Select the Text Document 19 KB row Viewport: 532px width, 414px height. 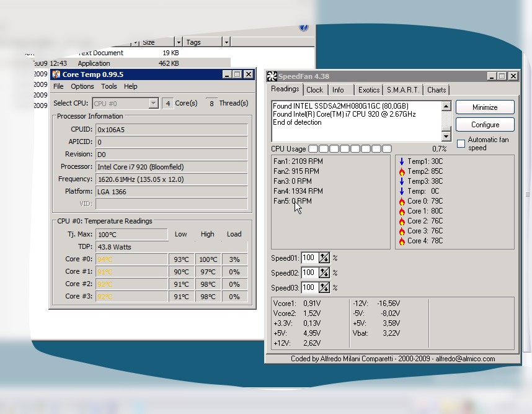[x=128, y=53]
